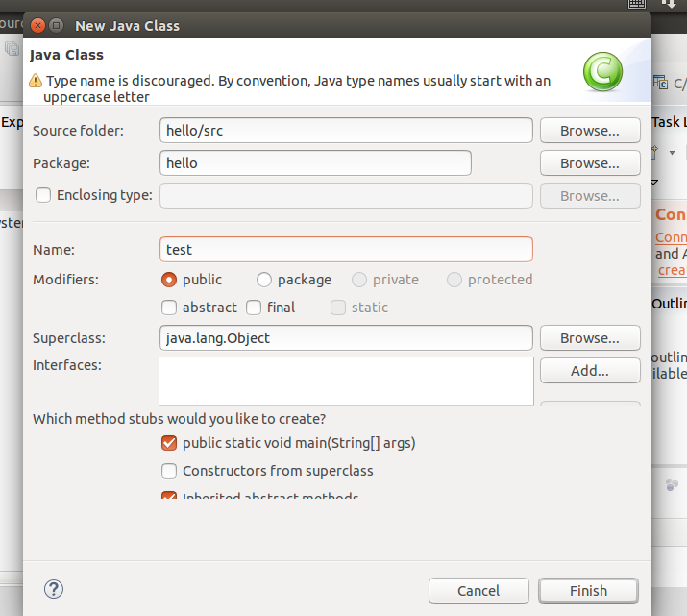Click the Add interfaces button
The width and height of the screenshot is (687, 616).
tap(590, 370)
